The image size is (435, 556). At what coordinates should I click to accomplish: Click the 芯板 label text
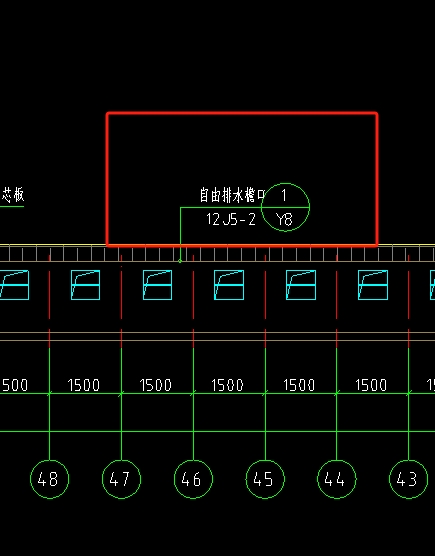(x=13, y=195)
